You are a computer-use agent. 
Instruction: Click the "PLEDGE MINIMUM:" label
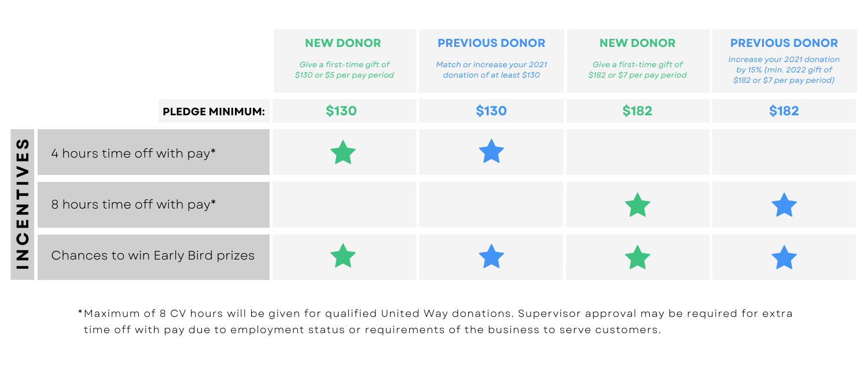pos(214,112)
